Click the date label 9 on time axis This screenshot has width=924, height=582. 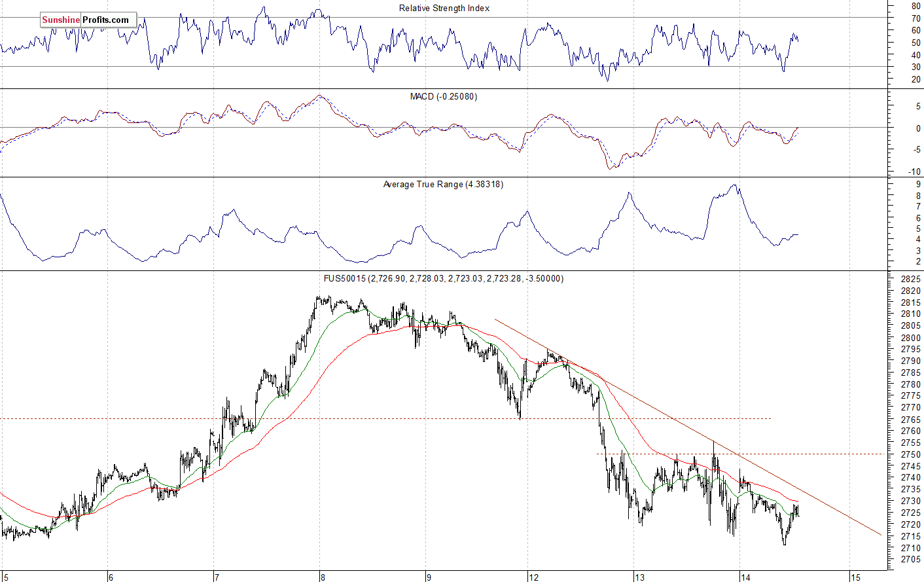[429, 577]
